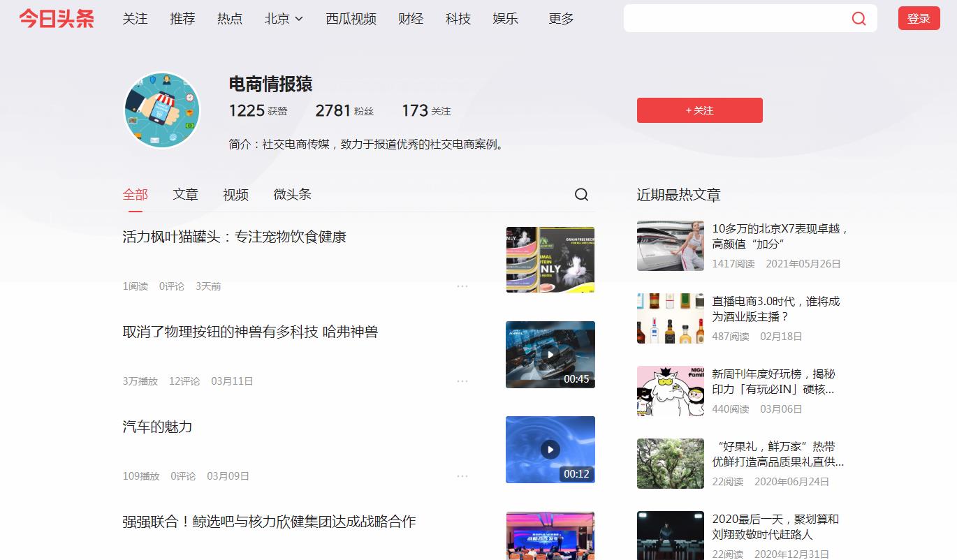Open hot article “好果礼，鲜万家”
The width and height of the screenshot is (957, 560).
coord(778,454)
